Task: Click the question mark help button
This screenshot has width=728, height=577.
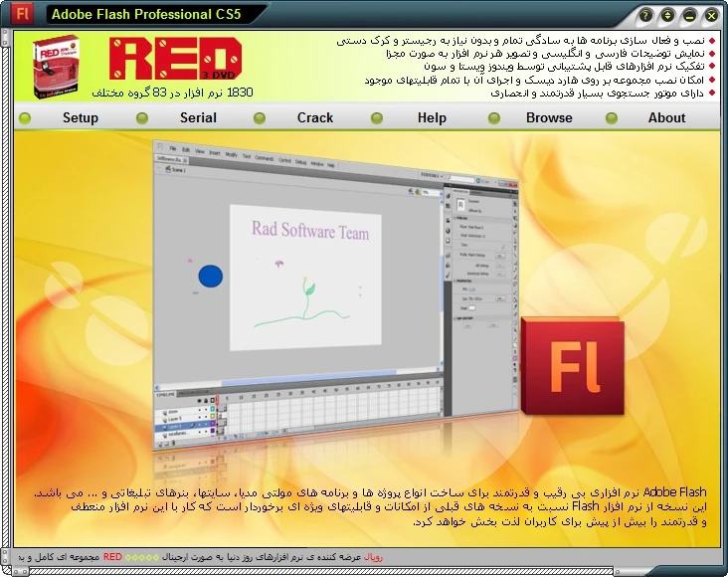Action: [646, 16]
